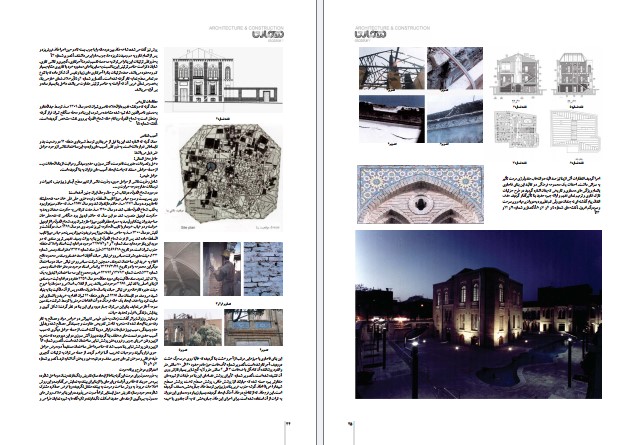
Task: Click the text paragraph beside the tiled arch
Action: coord(551,195)
